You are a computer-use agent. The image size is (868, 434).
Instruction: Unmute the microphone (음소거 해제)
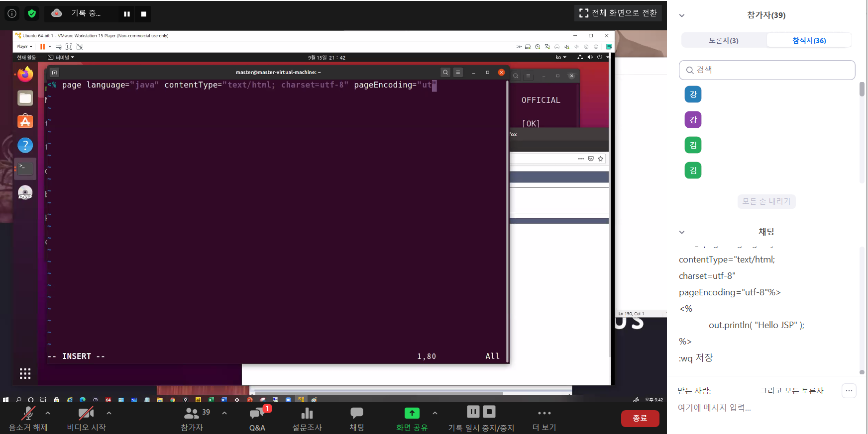tap(28, 413)
